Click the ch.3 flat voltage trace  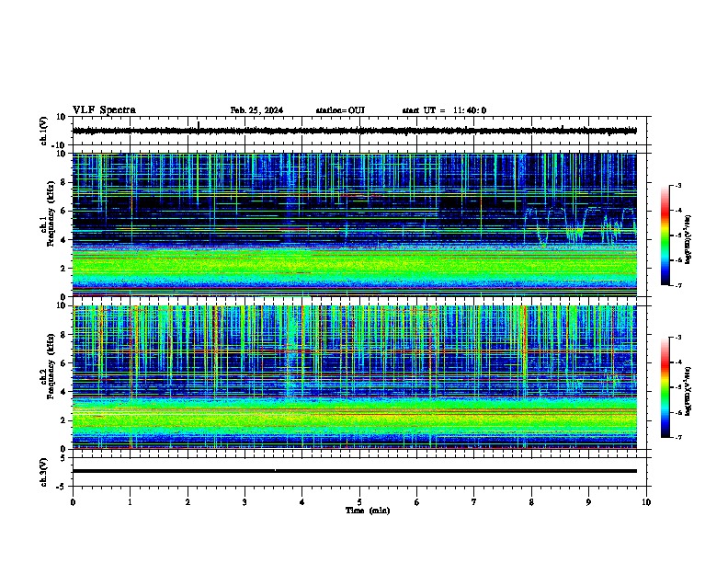click(x=355, y=471)
